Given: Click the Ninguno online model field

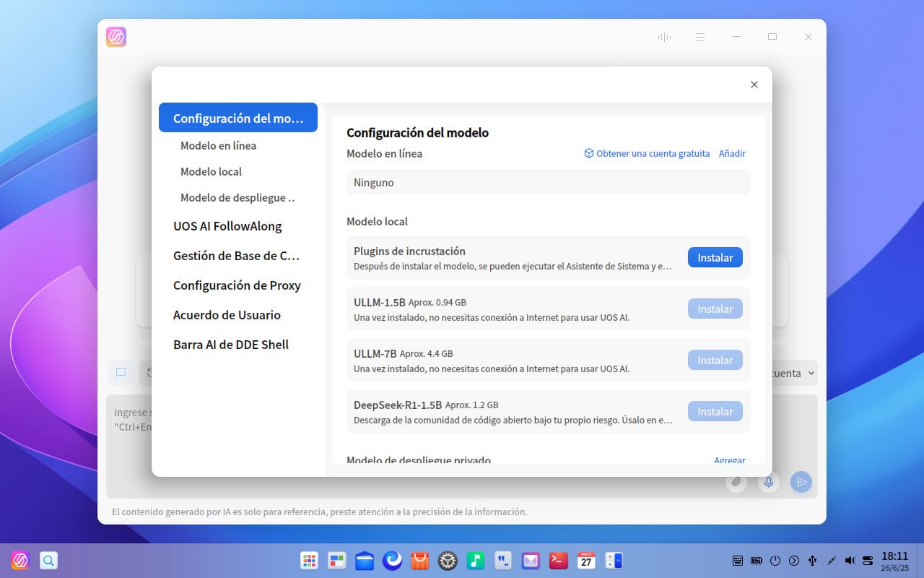Looking at the screenshot, I should click(548, 183).
